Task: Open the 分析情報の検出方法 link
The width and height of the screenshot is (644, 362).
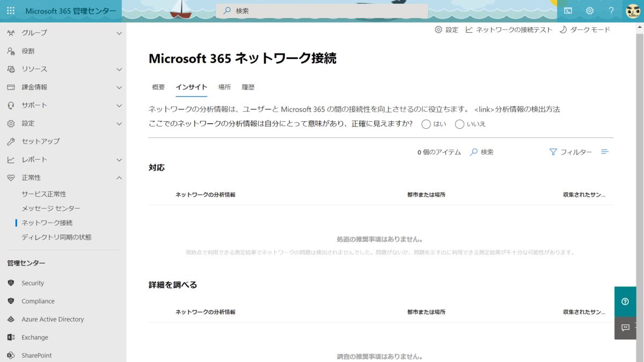Action: click(x=528, y=109)
